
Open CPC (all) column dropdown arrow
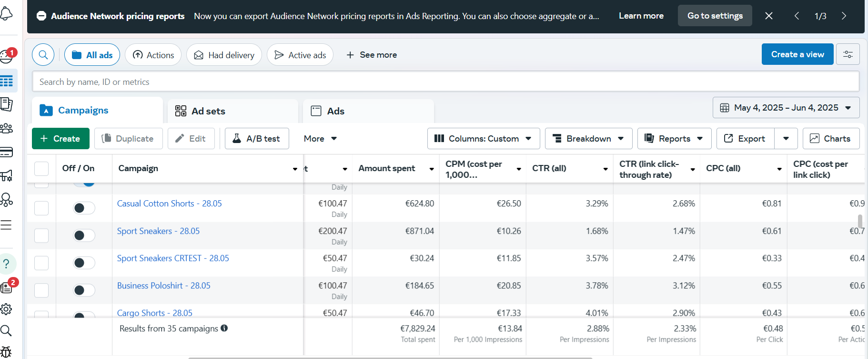pos(779,169)
